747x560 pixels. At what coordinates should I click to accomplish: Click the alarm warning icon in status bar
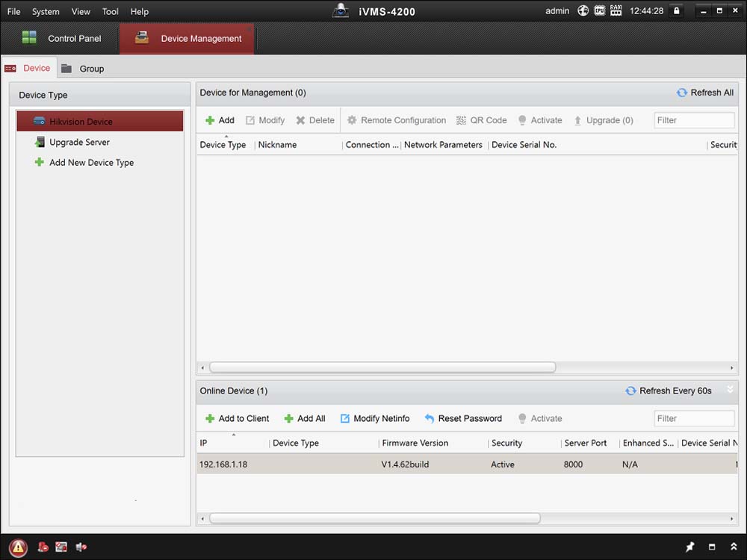(19, 547)
